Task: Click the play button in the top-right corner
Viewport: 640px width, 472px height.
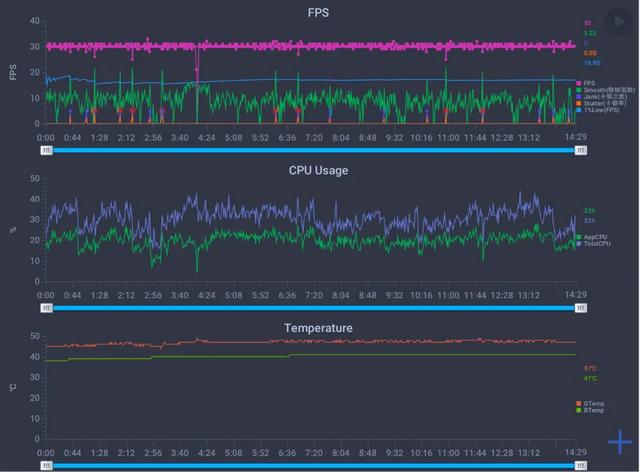Action: click(619, 21)
